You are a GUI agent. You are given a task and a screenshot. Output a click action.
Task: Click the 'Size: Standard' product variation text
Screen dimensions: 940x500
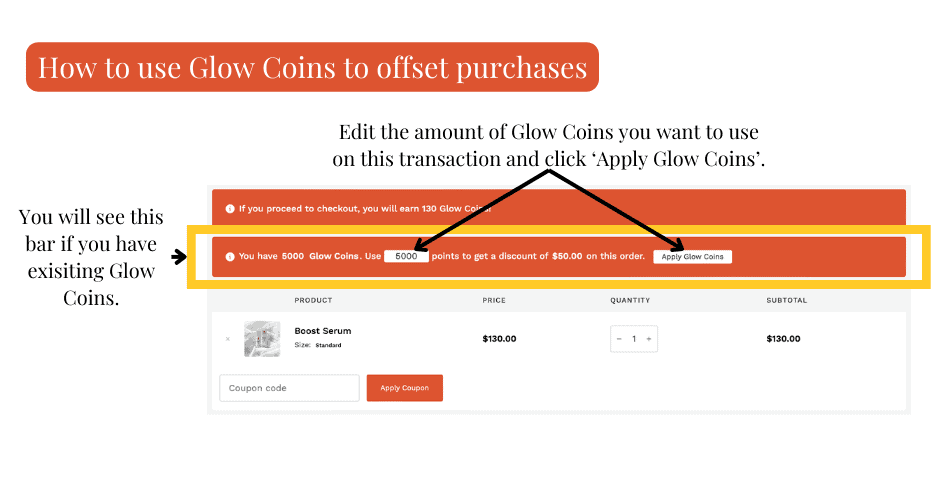318,345
